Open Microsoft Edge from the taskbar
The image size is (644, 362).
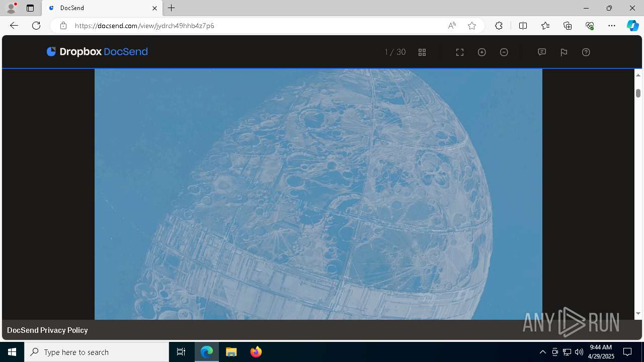(x=207, y=352)
